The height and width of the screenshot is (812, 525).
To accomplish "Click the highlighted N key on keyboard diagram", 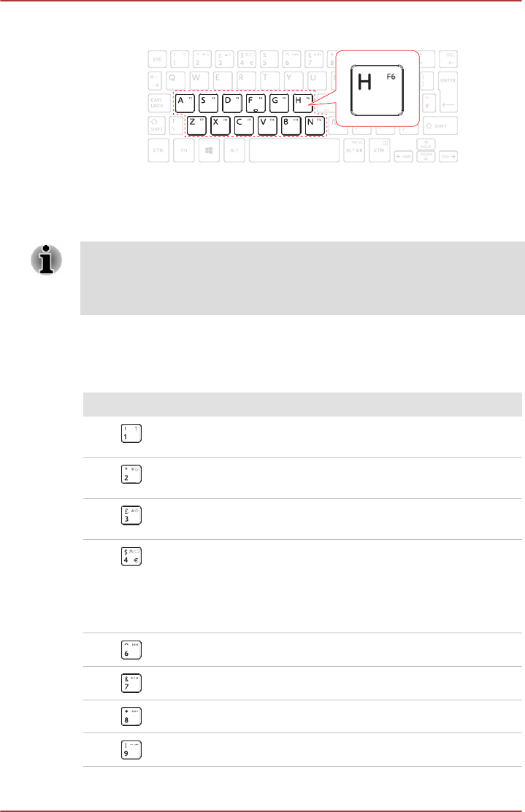I will [x=314, y=125].
